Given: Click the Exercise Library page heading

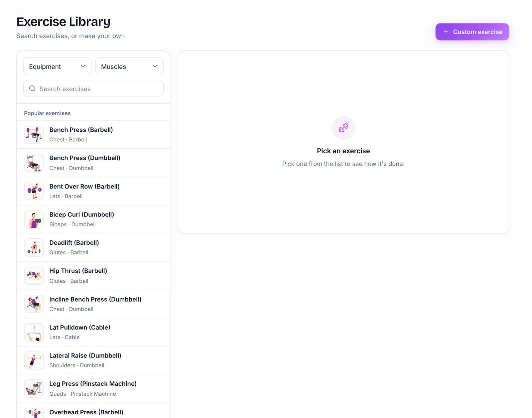Looking at the screenshot, I should coord(64,22).
